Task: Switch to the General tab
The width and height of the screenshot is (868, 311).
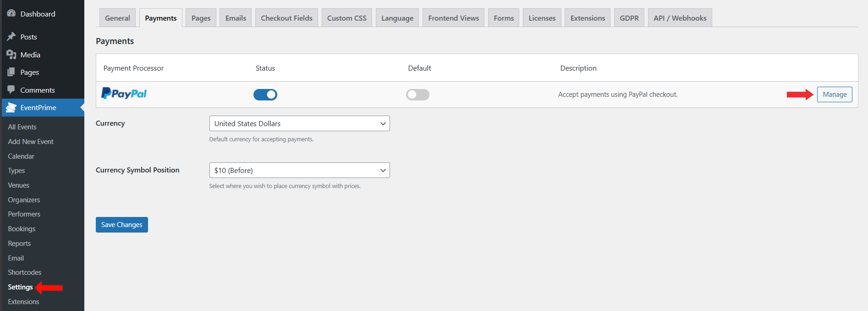Action: pos(117,18)
